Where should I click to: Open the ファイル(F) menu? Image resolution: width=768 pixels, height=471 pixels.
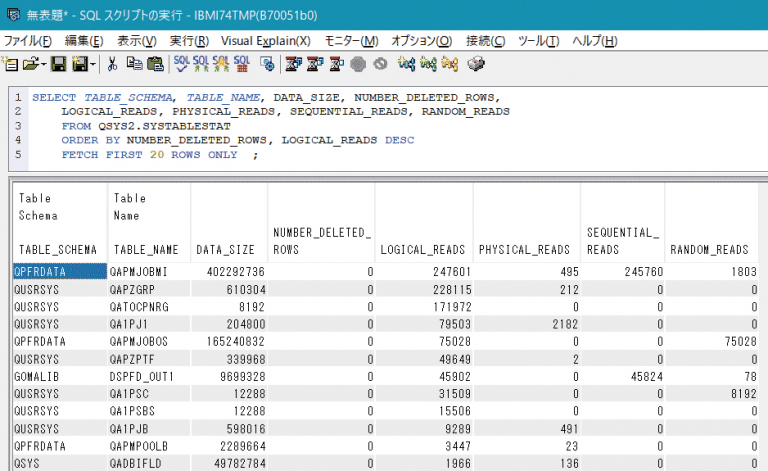(x=28, y=40)
